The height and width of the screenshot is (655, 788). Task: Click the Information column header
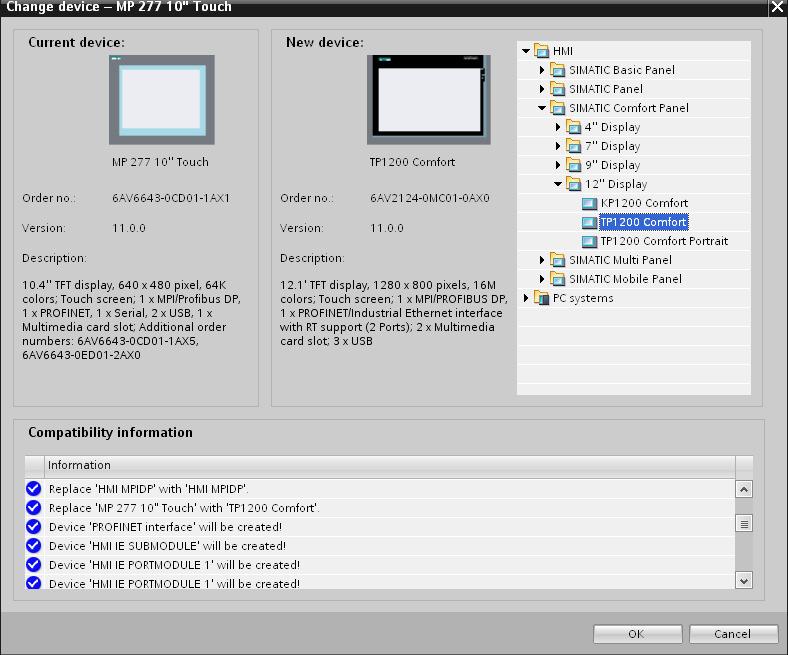click(389, 465)
